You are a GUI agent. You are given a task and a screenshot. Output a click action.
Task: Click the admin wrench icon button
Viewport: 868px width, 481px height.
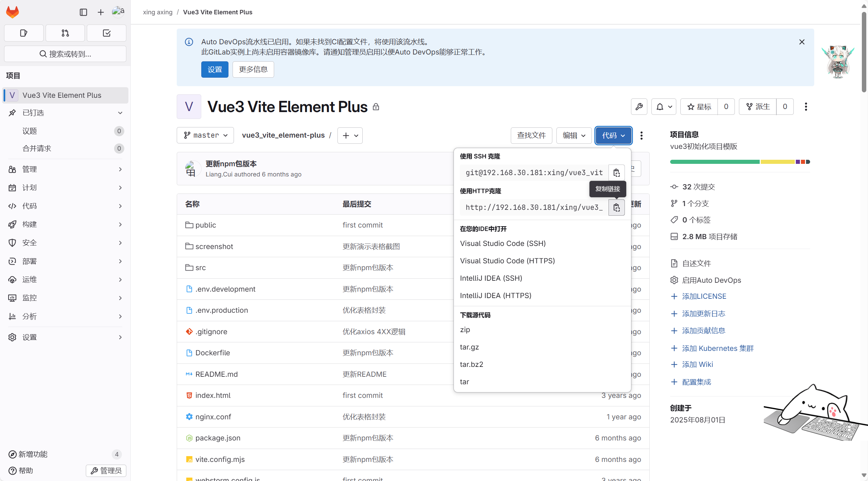coord(639,107)
